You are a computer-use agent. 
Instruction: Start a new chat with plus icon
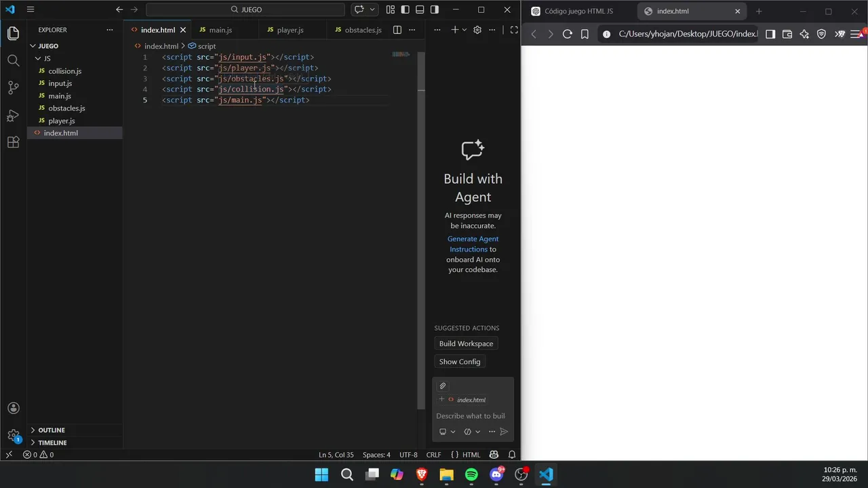455,30
